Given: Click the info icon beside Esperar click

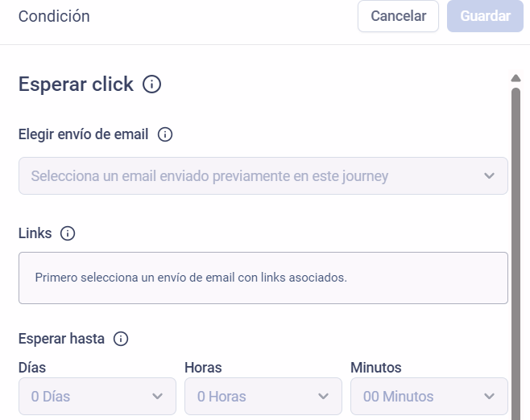Looking at the screenshot, I should (x=151, y=84).
